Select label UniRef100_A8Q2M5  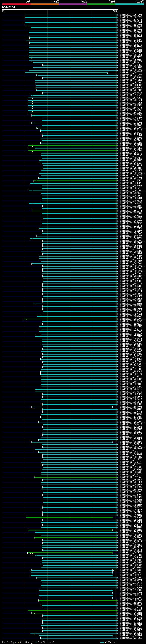(131, 161)
